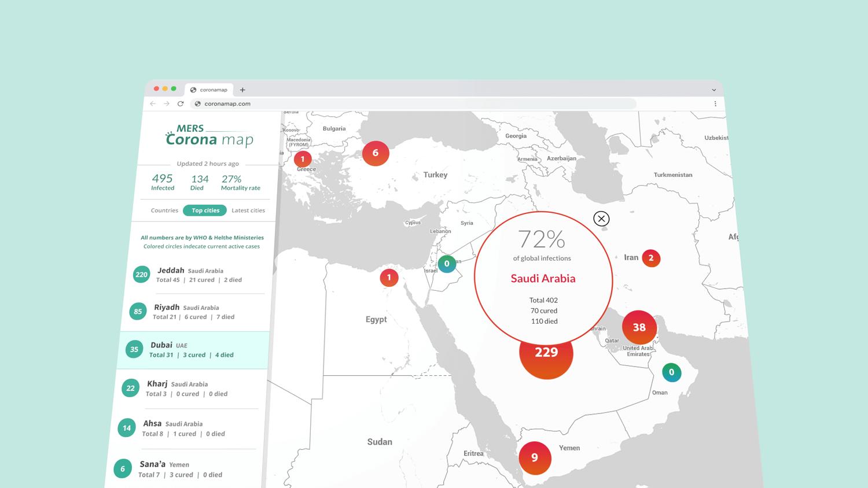Click the 72% global infections figure
This screenshot has height=488, width=868.
tap(542, 239)
